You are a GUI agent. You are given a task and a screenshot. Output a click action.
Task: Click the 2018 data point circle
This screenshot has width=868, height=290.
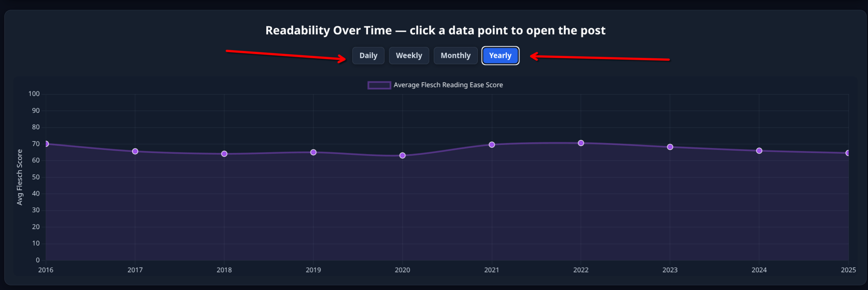tap(224, 154)
